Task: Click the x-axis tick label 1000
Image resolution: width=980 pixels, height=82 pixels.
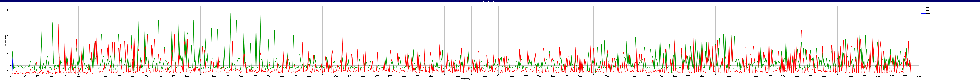Action: (x=146, y=76)
